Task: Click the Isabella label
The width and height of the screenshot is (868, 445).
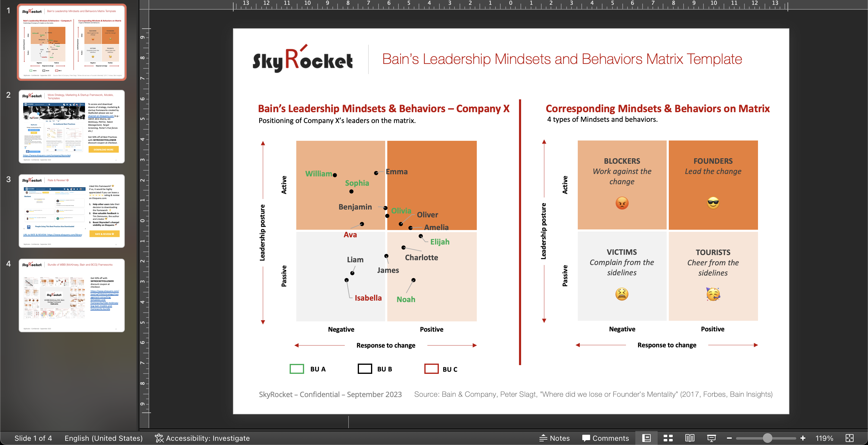Action: tap(368, 298)
